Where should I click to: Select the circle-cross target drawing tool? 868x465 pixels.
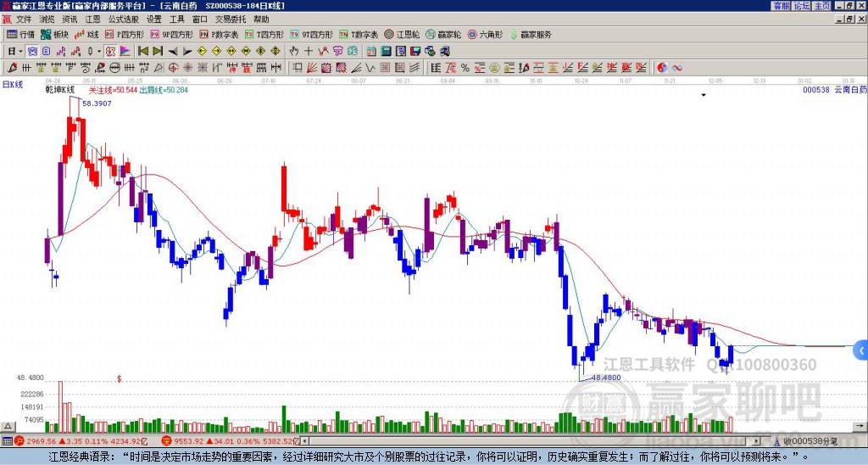[173, 68]
